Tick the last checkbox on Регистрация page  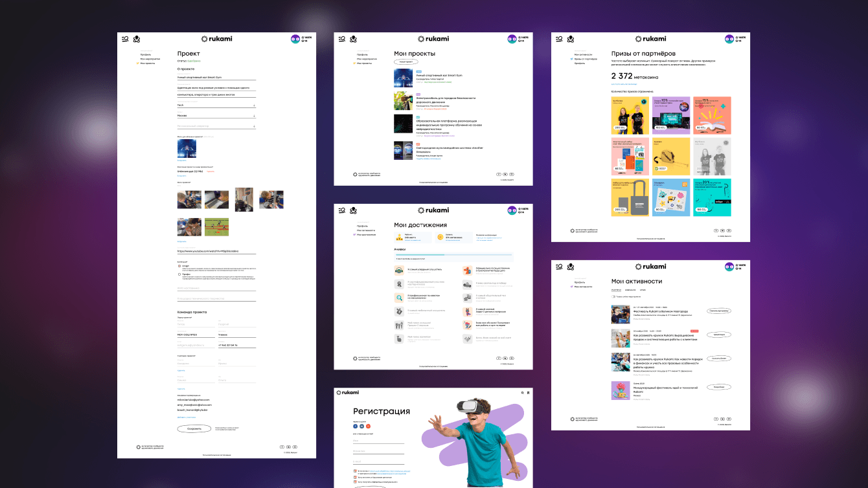click(354, 482)
